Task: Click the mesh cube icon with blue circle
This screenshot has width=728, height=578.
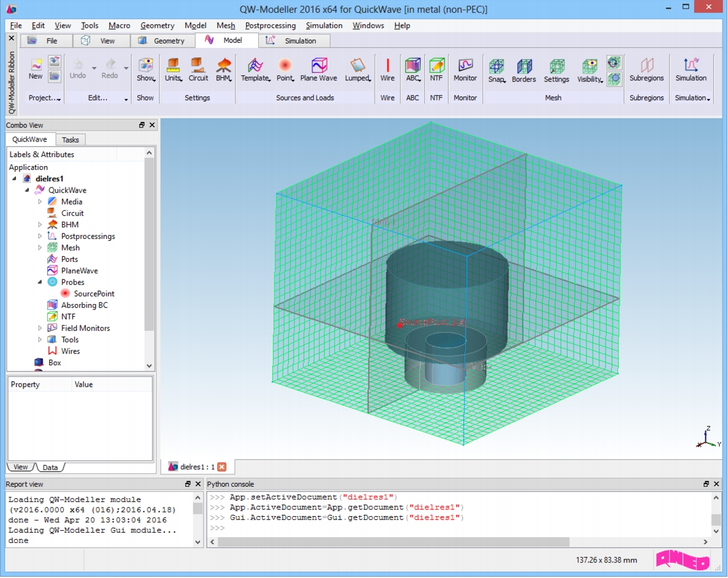Action: (x=614, y=78)
